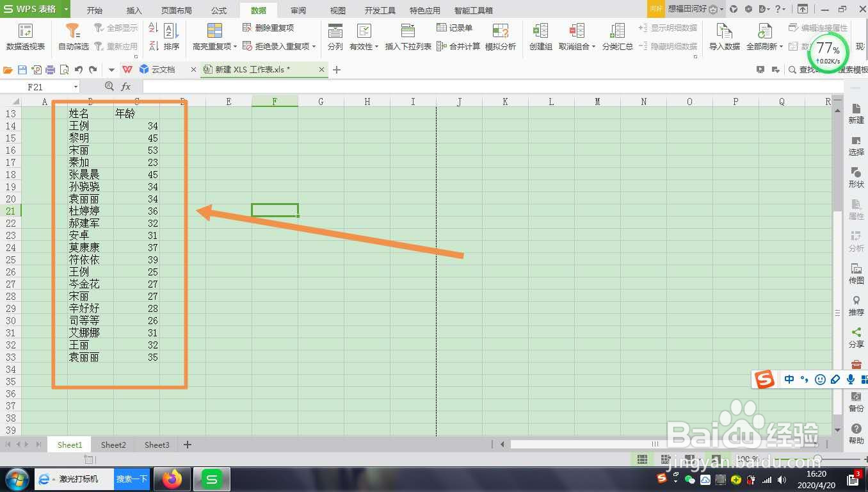868x492 pixels.
Task: Open the WPS 表格 application menu arrow
Action: click(x=66, y=10)
